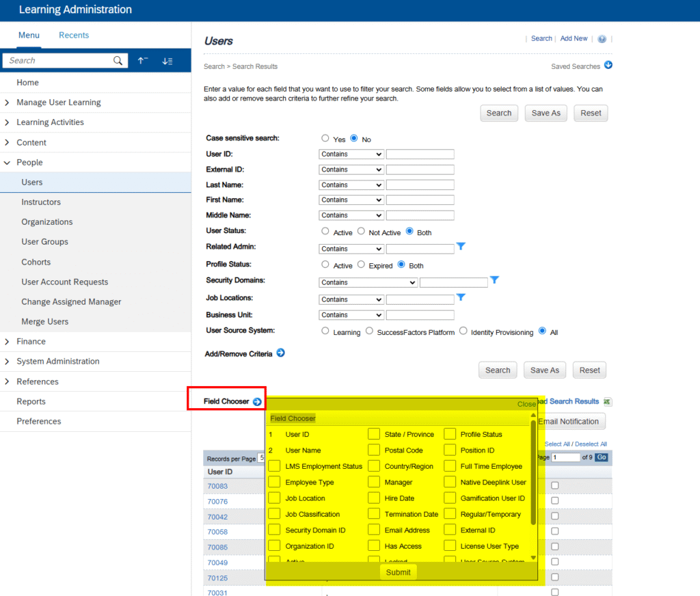700x596 pixels.
Task: Click the collapse-all menu sort icon
Action: pos(143,61)
